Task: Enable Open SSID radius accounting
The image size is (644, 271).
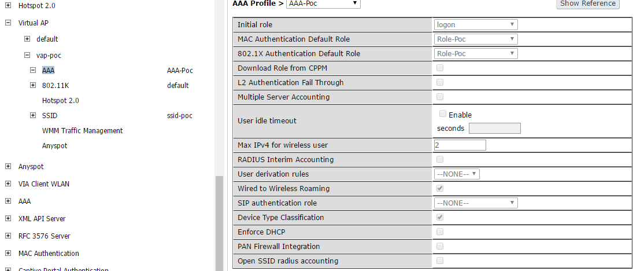Action: pyautogui.click(x=440, y=261)
